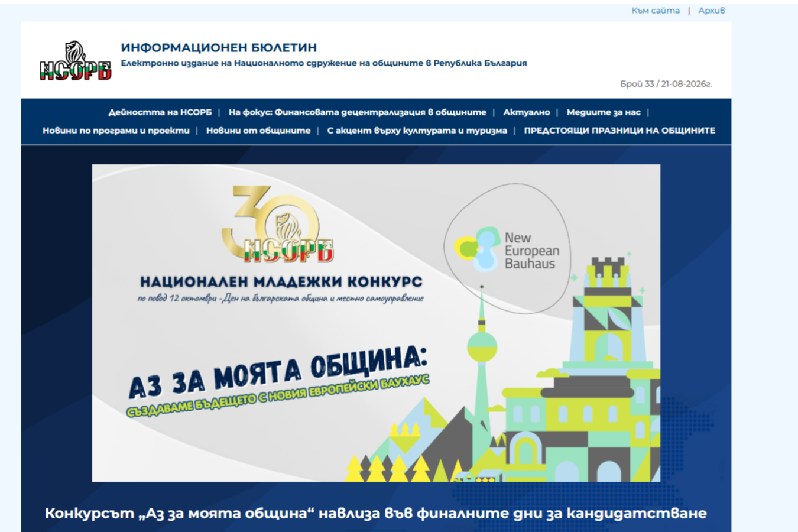
Task: Go to 'С акцент върху културата и туризма'
Action: [417, 131]
